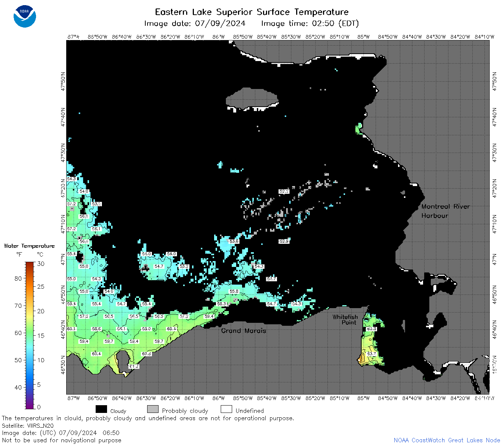Click the 'Cloudy' legend label text

coord(118,411)
